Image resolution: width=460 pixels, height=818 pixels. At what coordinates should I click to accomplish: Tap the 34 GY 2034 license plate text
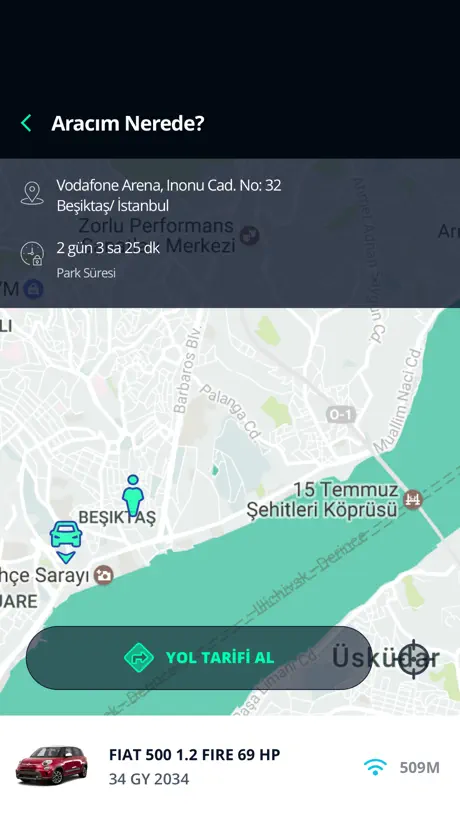coord(149,779)
